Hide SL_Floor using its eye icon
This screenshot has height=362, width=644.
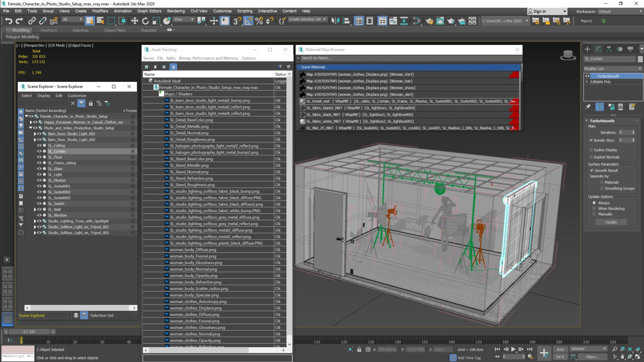coord(39,157)
